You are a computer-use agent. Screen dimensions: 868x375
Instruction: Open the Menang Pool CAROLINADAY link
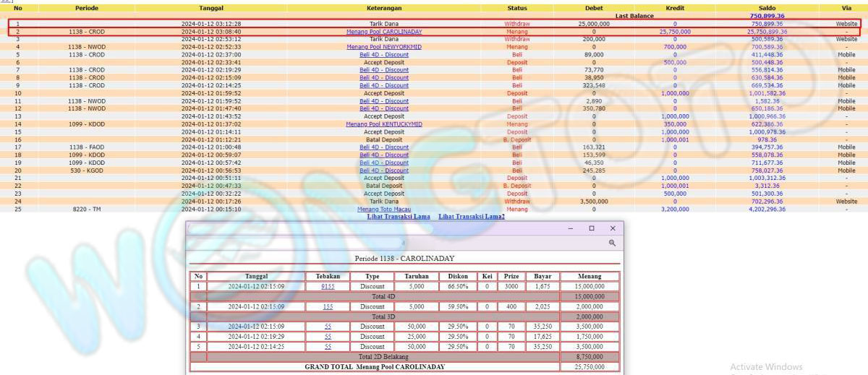384,32
